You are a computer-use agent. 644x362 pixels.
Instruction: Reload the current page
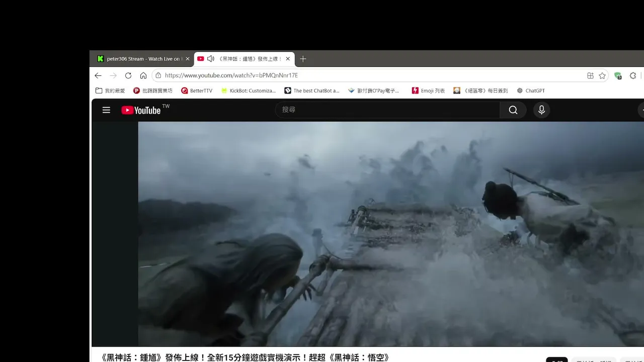[128, 75]
